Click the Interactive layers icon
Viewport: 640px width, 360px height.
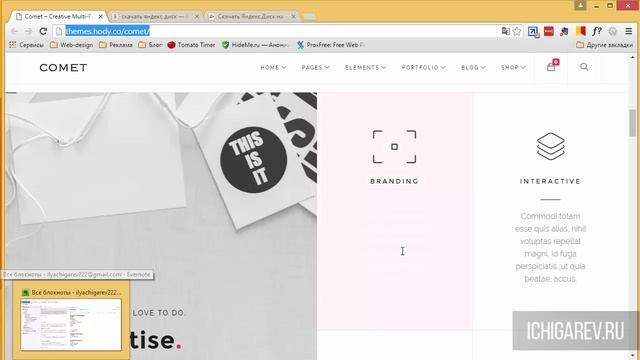click(550, 146)
